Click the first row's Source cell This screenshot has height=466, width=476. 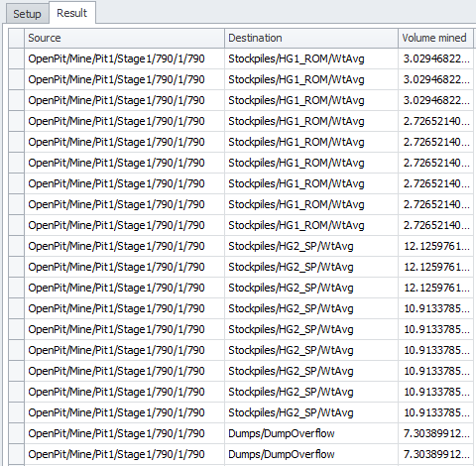pos(124,58)
